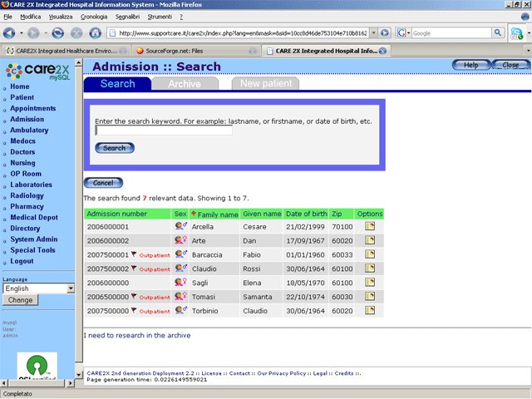Click the Help button
532x399 pixels.
coord(471,65)
